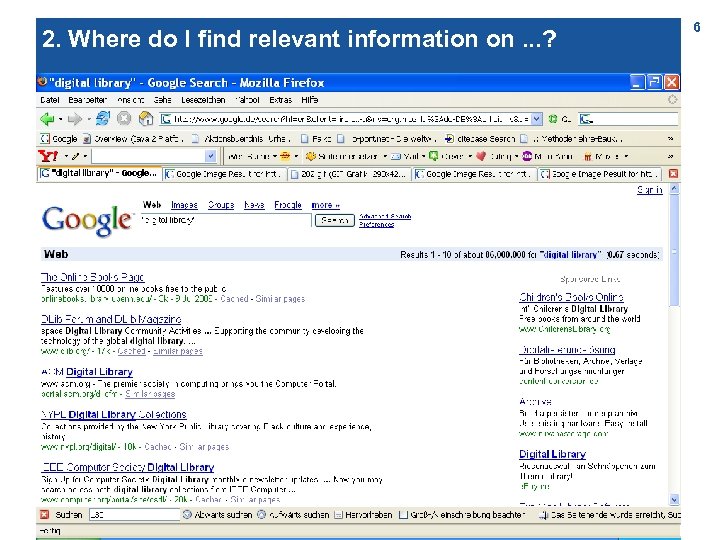Viewport: 720px width, 540px height.
Task: Open the Mail envelope icon on Yahoo toolbar
Action: pos(396,157)
